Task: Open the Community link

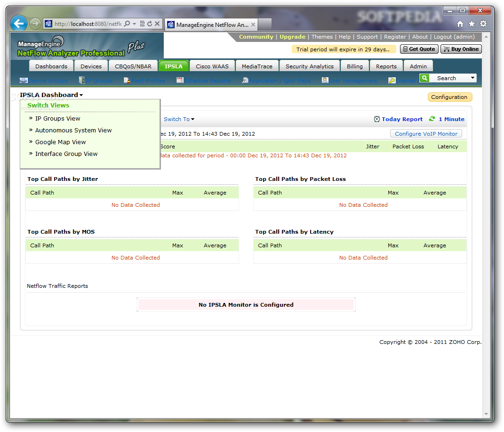Action: pos(256,37)
